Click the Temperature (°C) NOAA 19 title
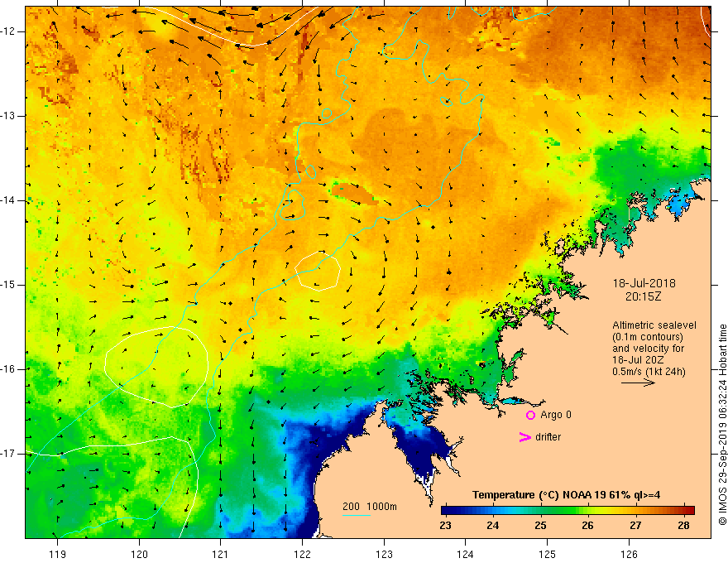Viewport: 728px width, 563px height. click(x=566, y=495)
